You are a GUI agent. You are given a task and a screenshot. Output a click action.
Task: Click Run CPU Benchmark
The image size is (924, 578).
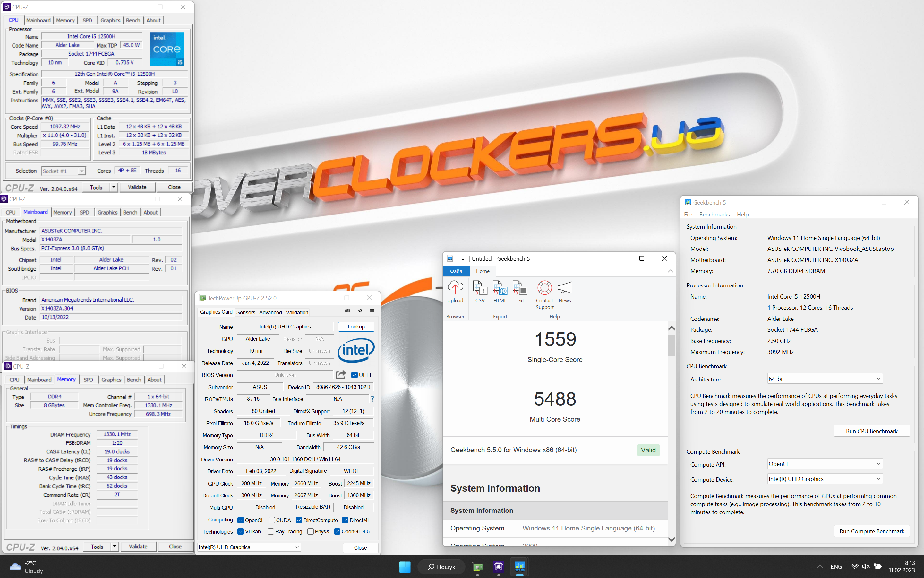tap(872, 431)
